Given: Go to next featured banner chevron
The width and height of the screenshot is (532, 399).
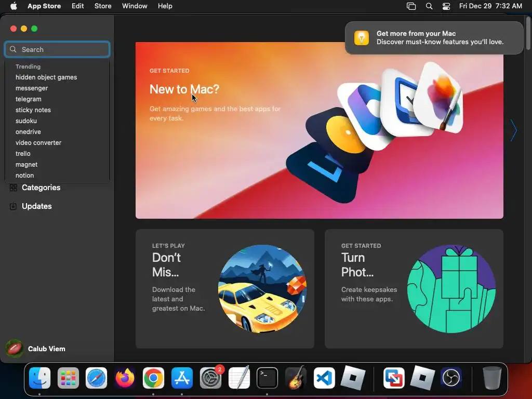Looking at the screenshot, I should pyautogui.click(x=514, y=130).
